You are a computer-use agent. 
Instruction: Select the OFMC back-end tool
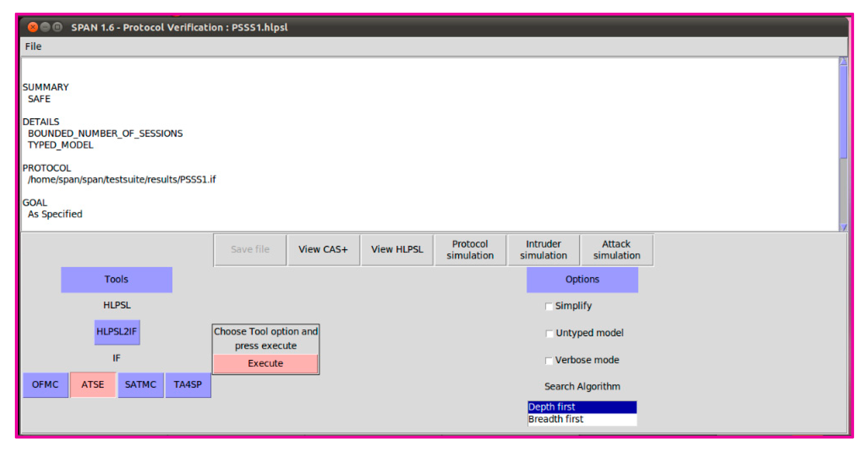(x=45, y=384)
